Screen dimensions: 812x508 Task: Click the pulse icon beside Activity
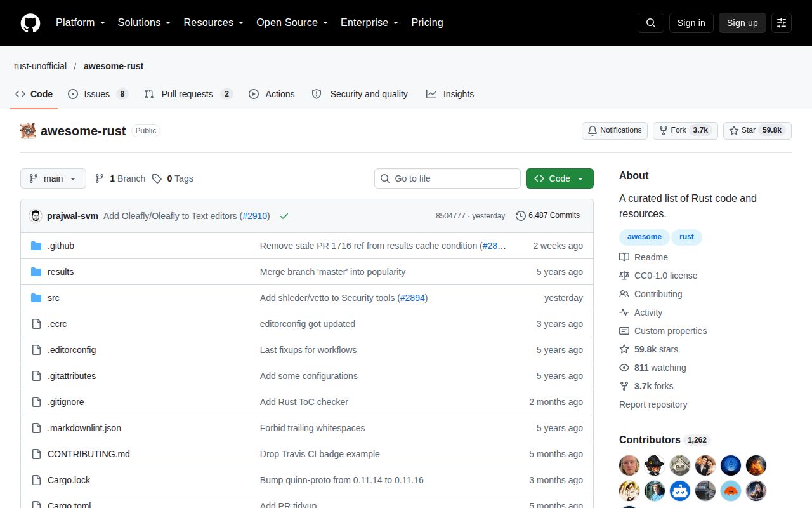624,312
